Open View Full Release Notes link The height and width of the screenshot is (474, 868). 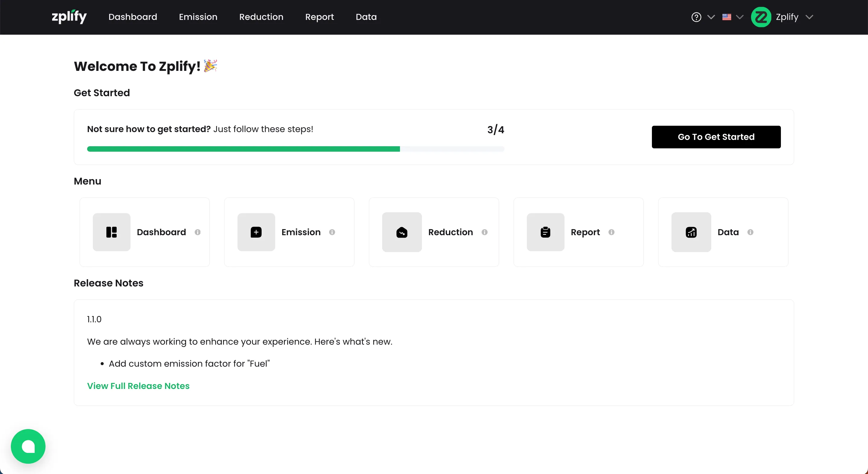tap(138, 386)
